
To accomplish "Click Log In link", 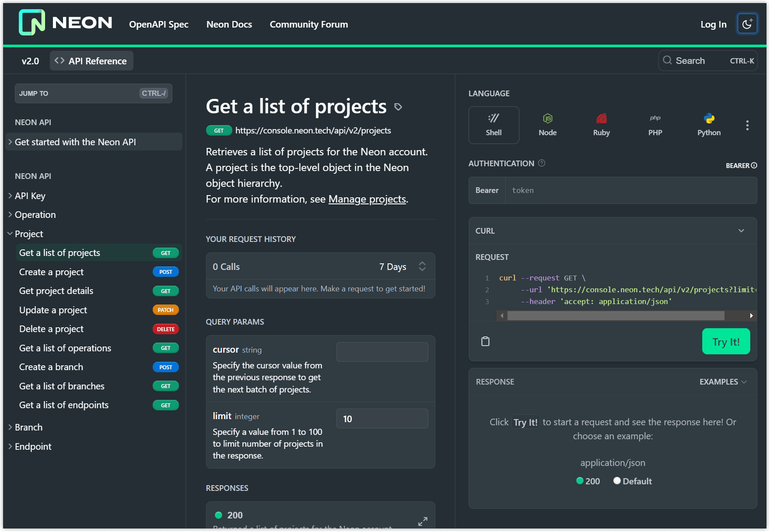I will point(713,24).
